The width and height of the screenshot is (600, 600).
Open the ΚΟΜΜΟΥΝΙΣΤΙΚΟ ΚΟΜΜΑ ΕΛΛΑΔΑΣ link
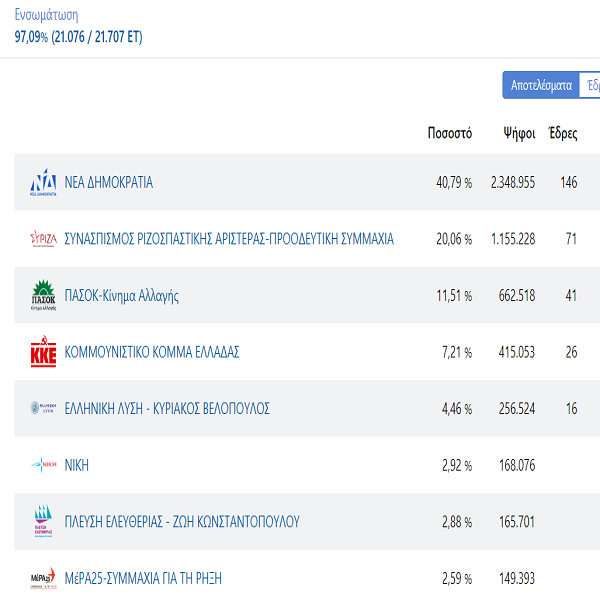152,352
